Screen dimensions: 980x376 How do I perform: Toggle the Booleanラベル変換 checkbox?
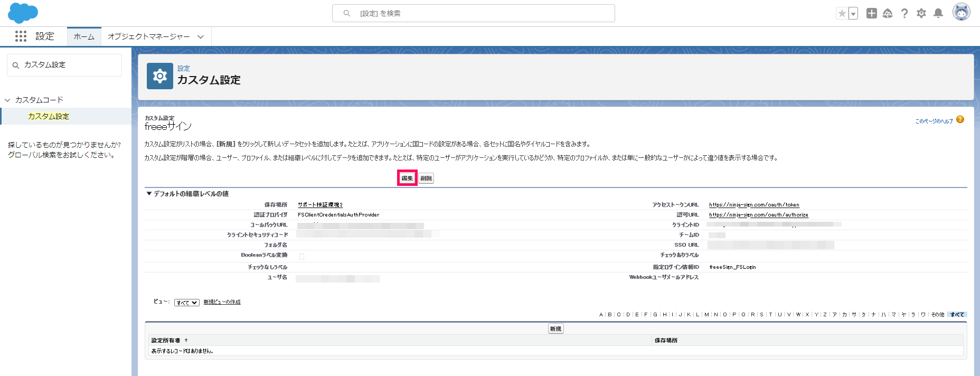[301, 257]
